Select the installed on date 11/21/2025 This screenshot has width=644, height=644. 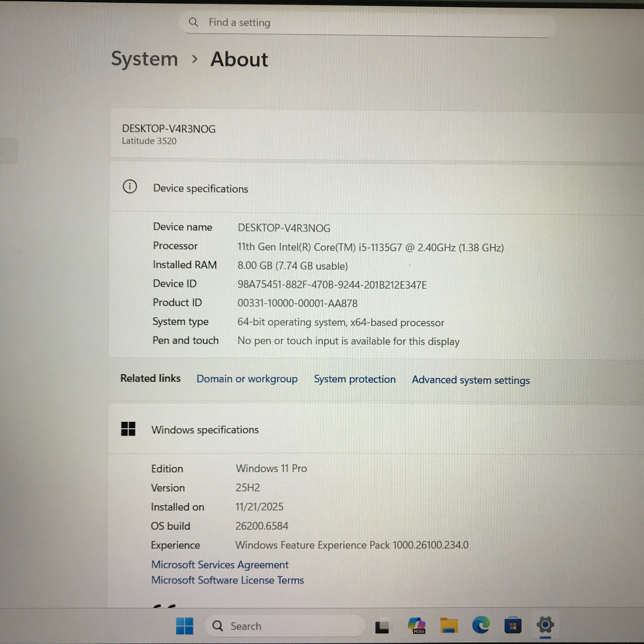[x=259, y=507]
